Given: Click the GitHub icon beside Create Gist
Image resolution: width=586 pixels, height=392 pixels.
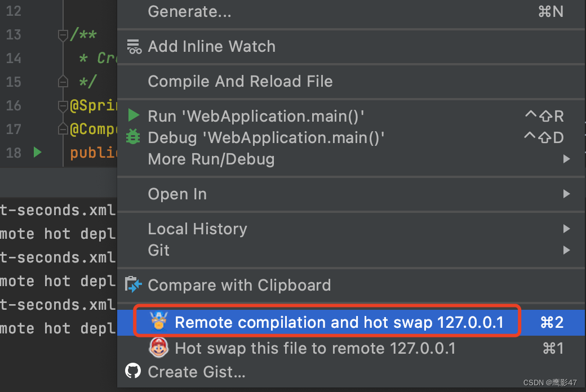Looking at the screenshot, I should (133, 371).
